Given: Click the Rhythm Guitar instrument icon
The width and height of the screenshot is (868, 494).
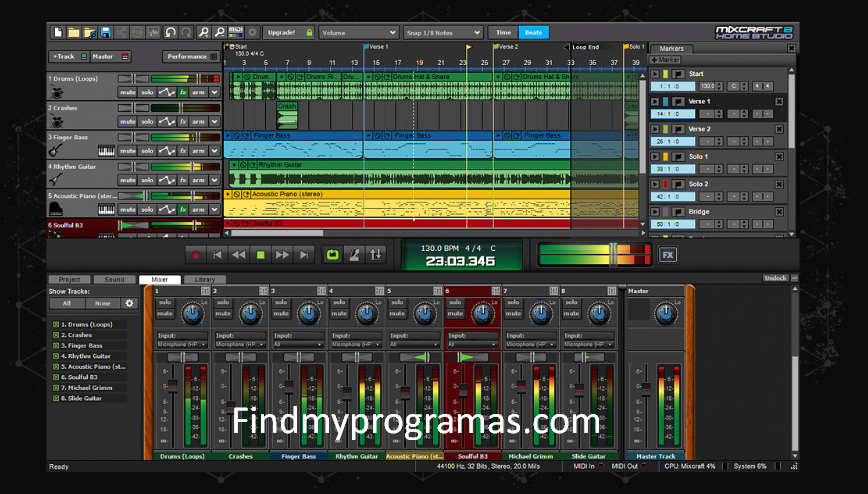Looking at the screenshot, I should point(56,179).
